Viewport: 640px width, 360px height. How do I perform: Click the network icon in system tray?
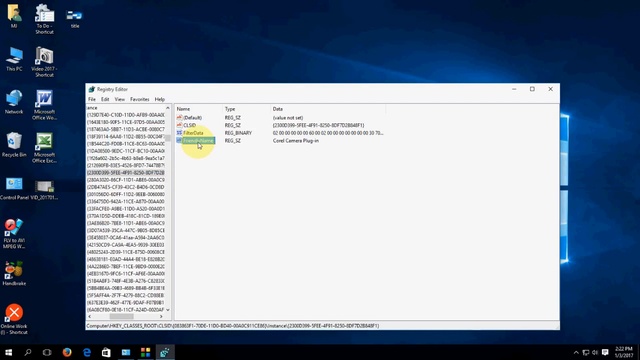point(586,352)
